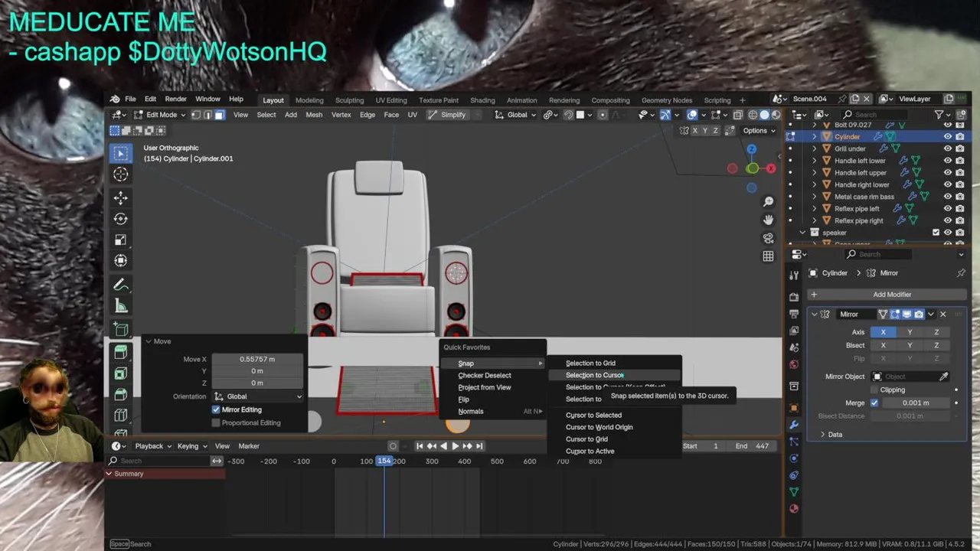Open the Render menu
Viewport: 980px width, 551px height.
175,99
